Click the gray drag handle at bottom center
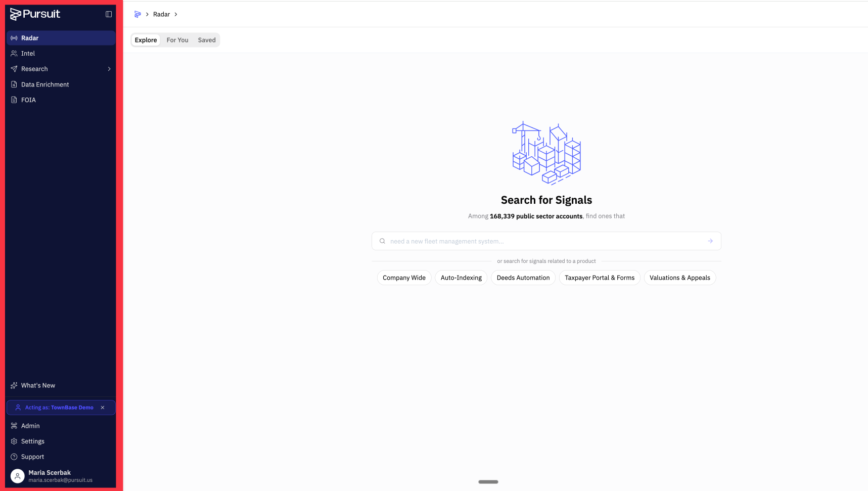 pyautogui.click(x=488, y=482)
